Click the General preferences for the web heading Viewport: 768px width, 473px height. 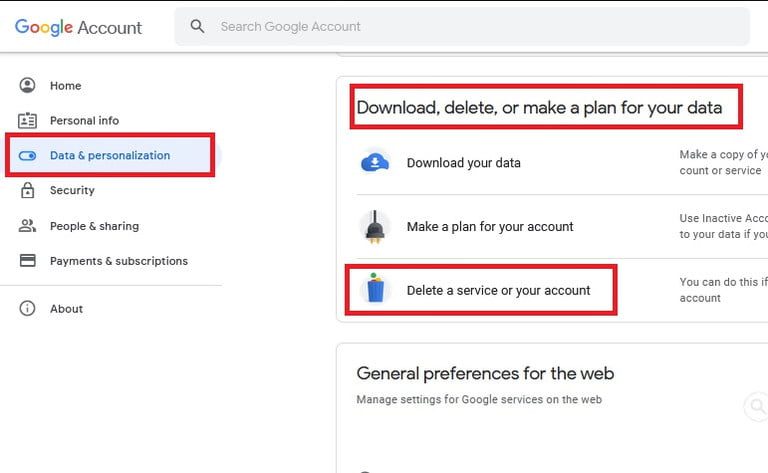click(x=485, y=374)
